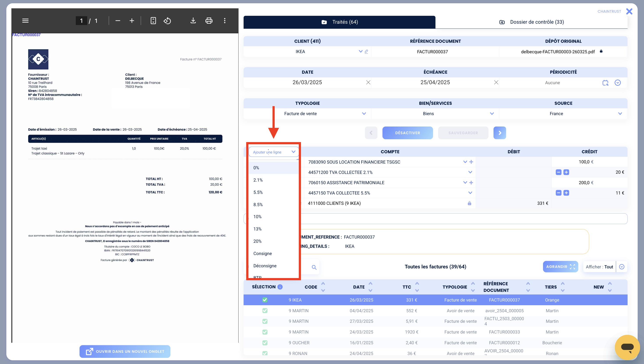This screenshot has width=644, height=364.
Task: Select the 13% option
Action: point(274,229)
